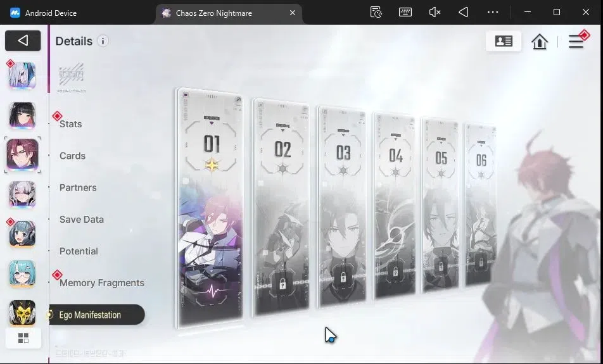This screenshot has height=364, width=603.
Task: Select locked Ego Manifestation panel 03
Action: pyautogui.click(x=342, y=207)
